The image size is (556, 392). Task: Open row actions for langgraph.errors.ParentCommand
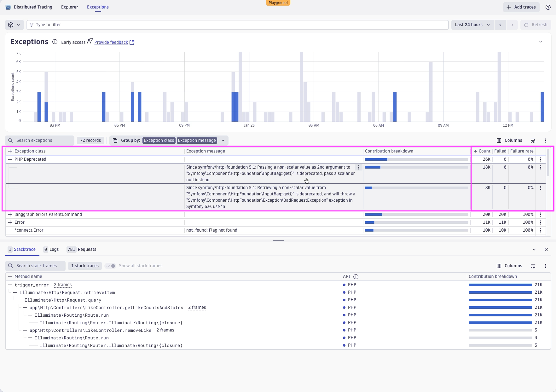click(x=541, y=215)
